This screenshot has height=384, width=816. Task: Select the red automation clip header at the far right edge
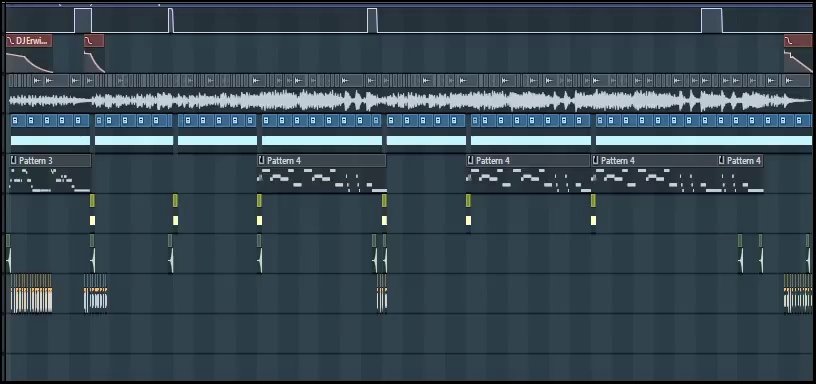coord(798,41)
